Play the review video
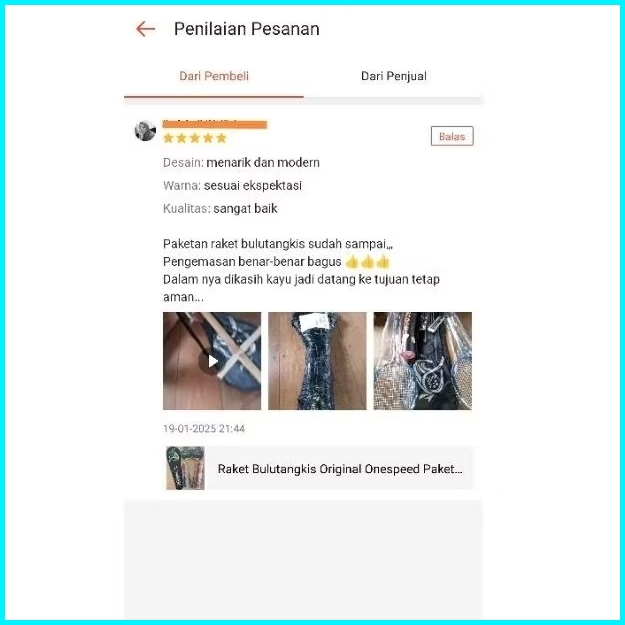This screenshot has width=625, height=625. [212, 361]
